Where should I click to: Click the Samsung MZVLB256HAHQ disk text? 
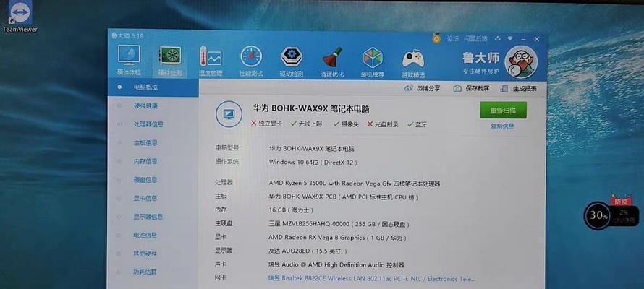339,224
